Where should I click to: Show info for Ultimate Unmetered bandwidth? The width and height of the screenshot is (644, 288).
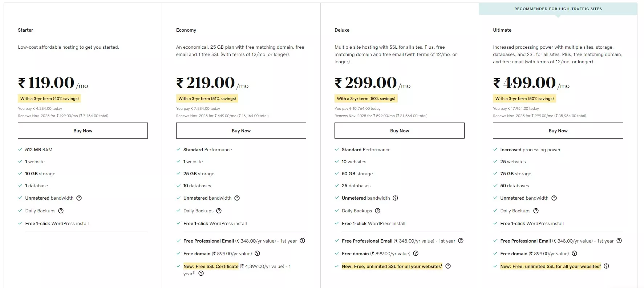pyautogui.click(x=554, y=198)
